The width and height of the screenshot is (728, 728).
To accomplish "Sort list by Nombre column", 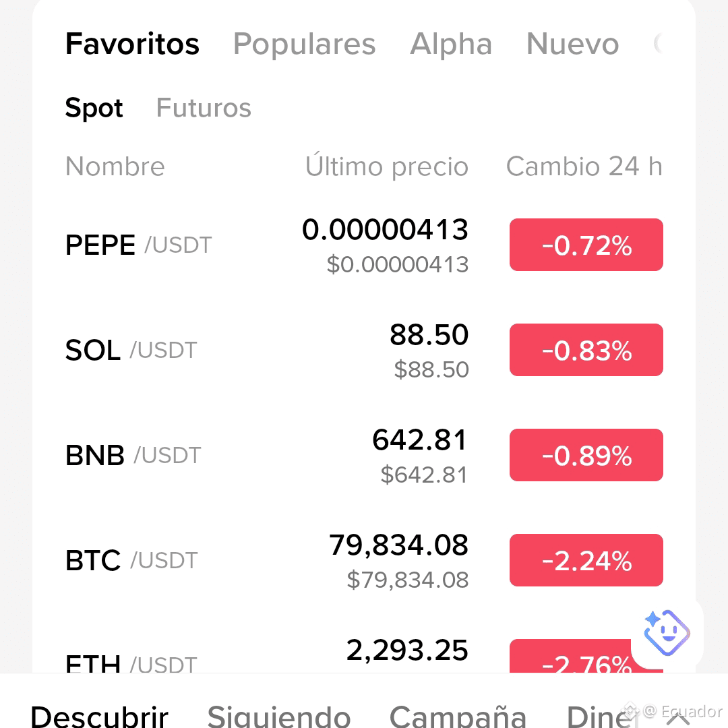I will pos(115,166).
